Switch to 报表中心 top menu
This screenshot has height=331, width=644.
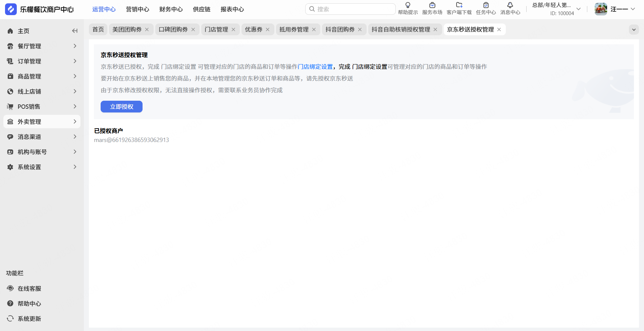click(232, 9)
